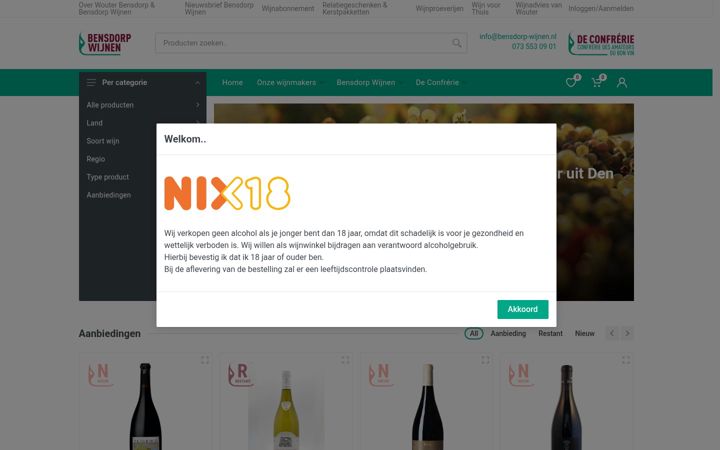The width and height of the screenshot is (720, 450).
Task: Click the third wine bottle thumbnail
Action: pyautogui.click(x=428, y=406)
